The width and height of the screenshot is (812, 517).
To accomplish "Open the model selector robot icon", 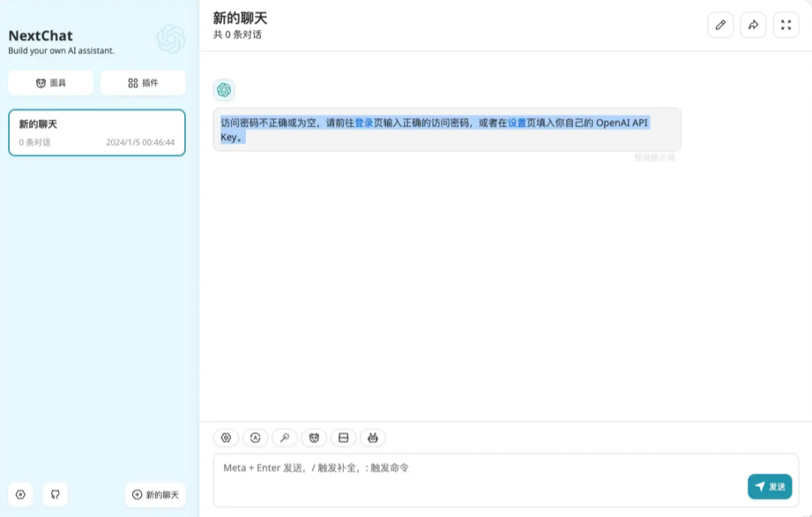I will 372,437.
